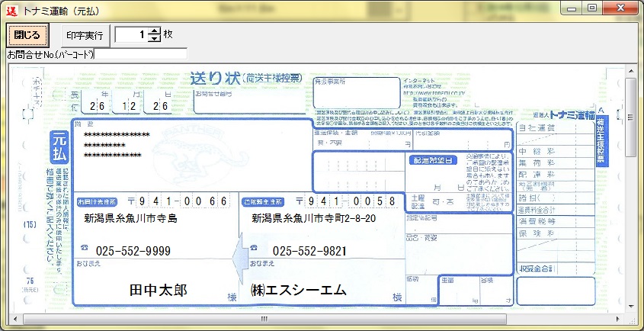Click the 配達希望日 label
The height and width of the screenshot is (331, 644).
click(x=433, y=161)
